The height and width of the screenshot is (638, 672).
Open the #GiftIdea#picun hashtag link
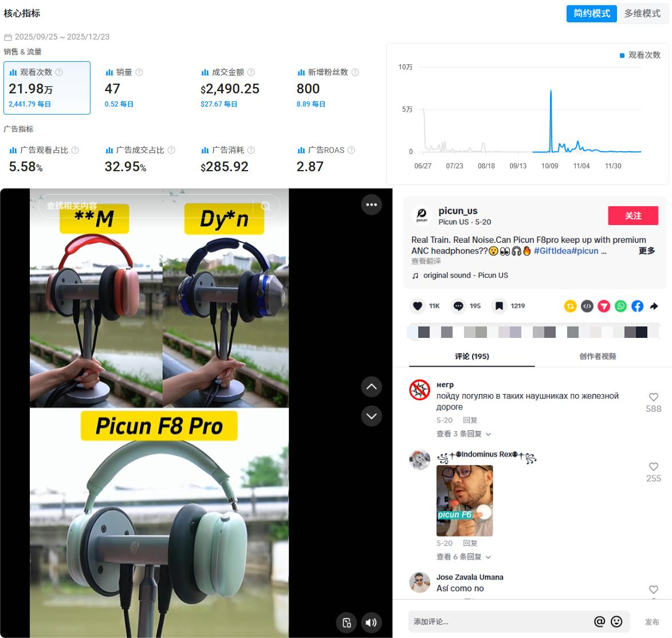(565, 251)
